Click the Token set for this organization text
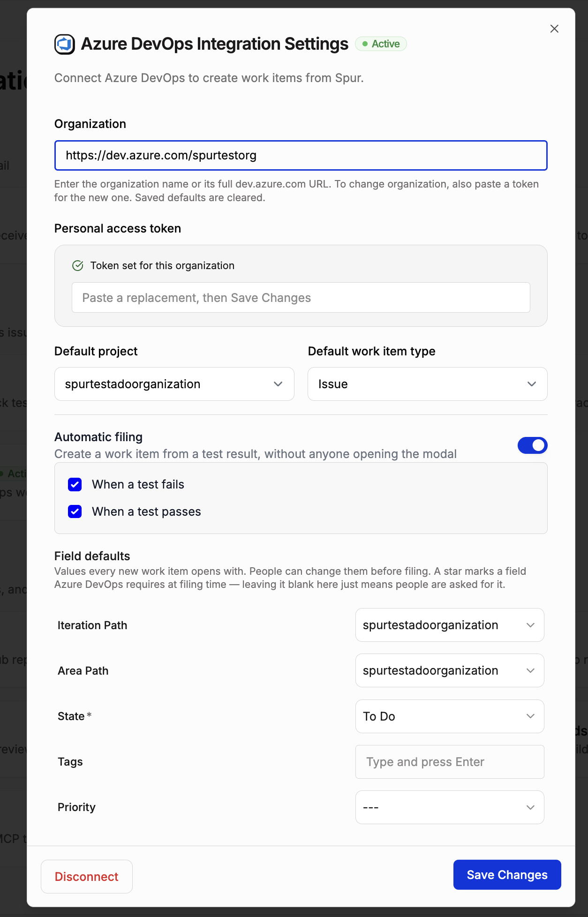Screen dimensions: 588x917 point(162,266)
